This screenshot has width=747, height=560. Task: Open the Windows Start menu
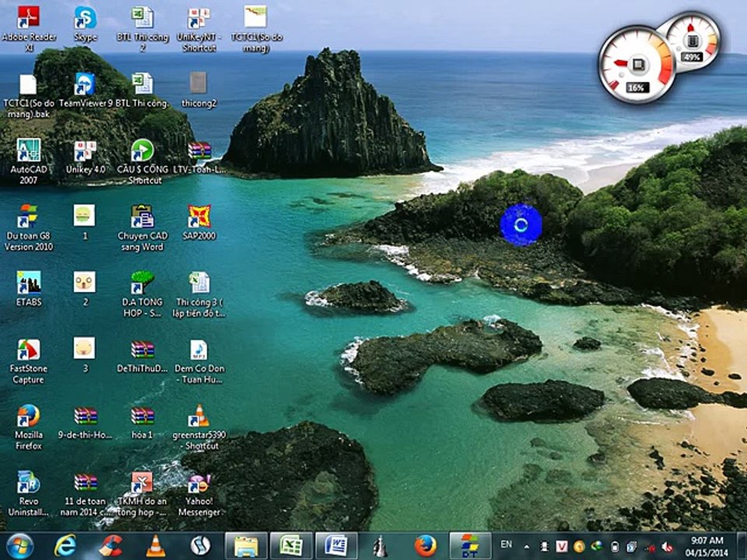(x=19, y=546)
